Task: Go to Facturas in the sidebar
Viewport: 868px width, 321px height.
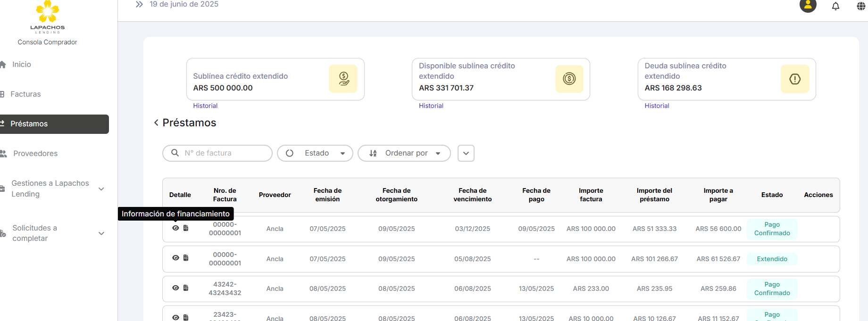Action: click(x=25, y=94)
